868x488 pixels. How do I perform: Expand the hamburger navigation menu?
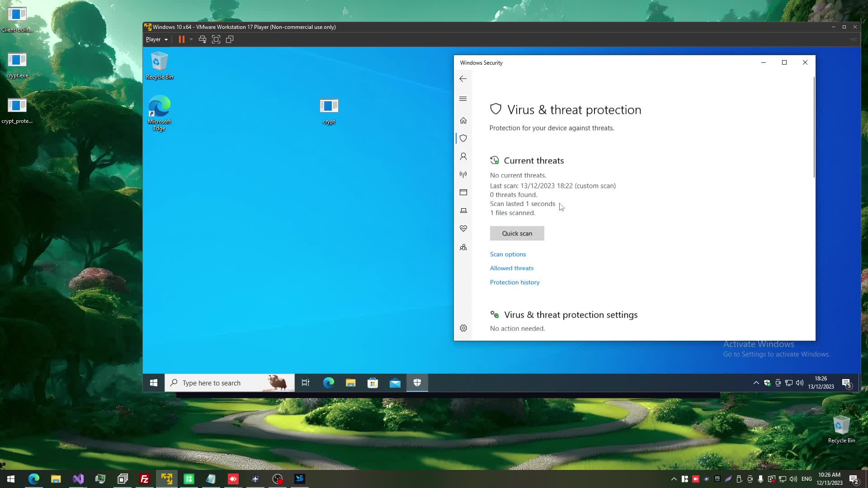(462, 99)
